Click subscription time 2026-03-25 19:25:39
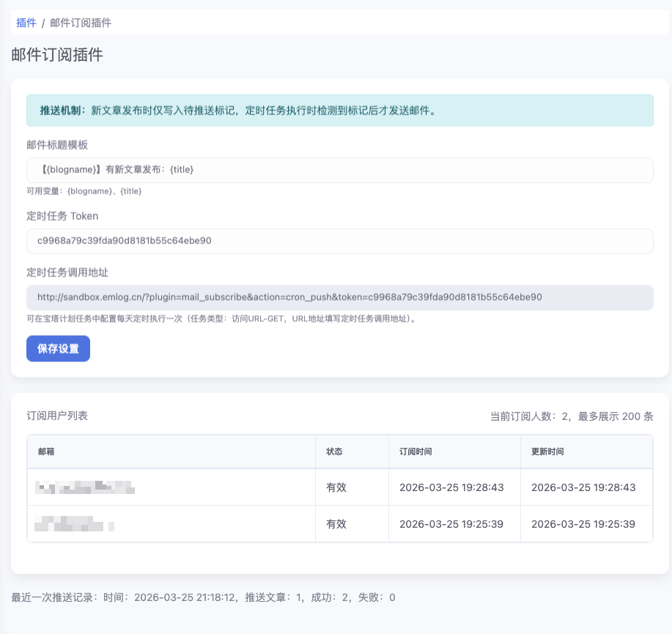Image resolution: width=672 pixels, height=634 pixels. pyautogui.click(x=451, y=524)
